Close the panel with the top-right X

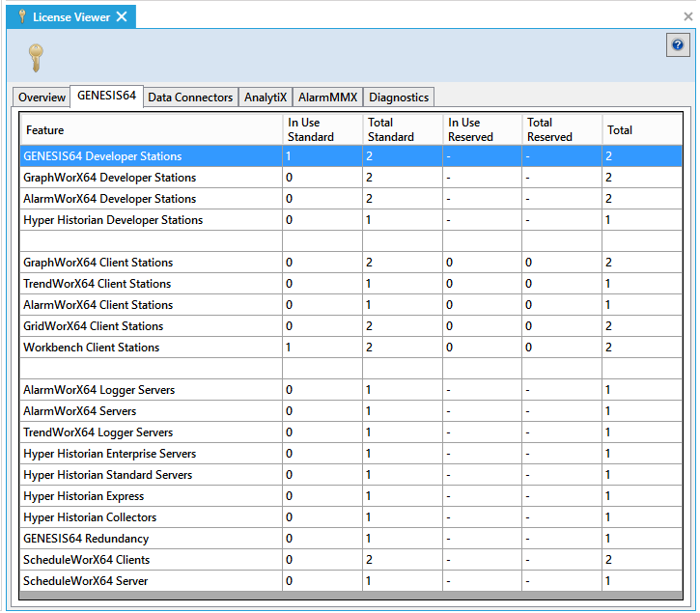point(687,16)
